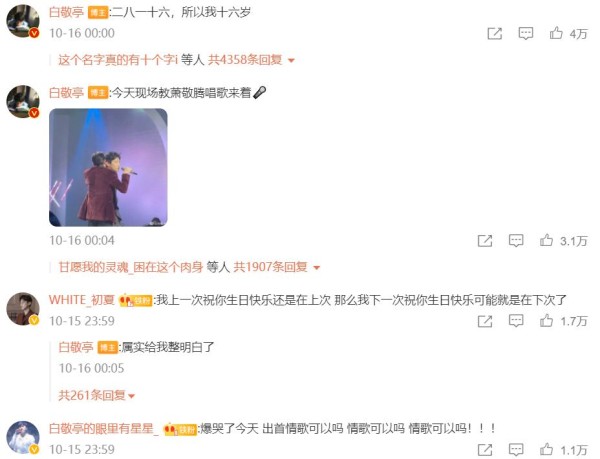Image resolution: width=600 pixels, height=459 pixels.
Task: Open user 这个名字真的有十个字i profile
Action: click(x=118, y=60)
